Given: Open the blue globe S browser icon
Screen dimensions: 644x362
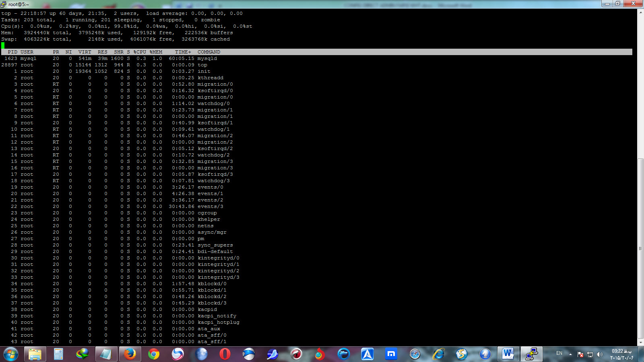Looking at the screenshot, I should (x=462, y=354).
